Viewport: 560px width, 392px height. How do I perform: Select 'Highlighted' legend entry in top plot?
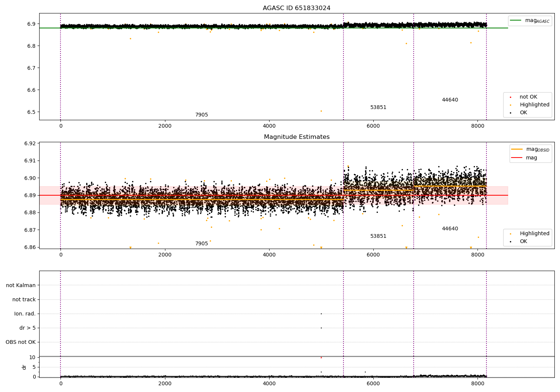[534, 105]
